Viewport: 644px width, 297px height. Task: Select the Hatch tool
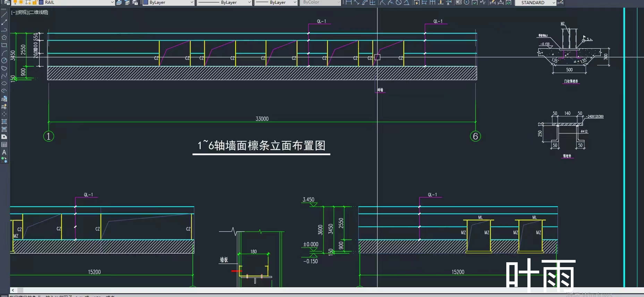coord(4,122)
